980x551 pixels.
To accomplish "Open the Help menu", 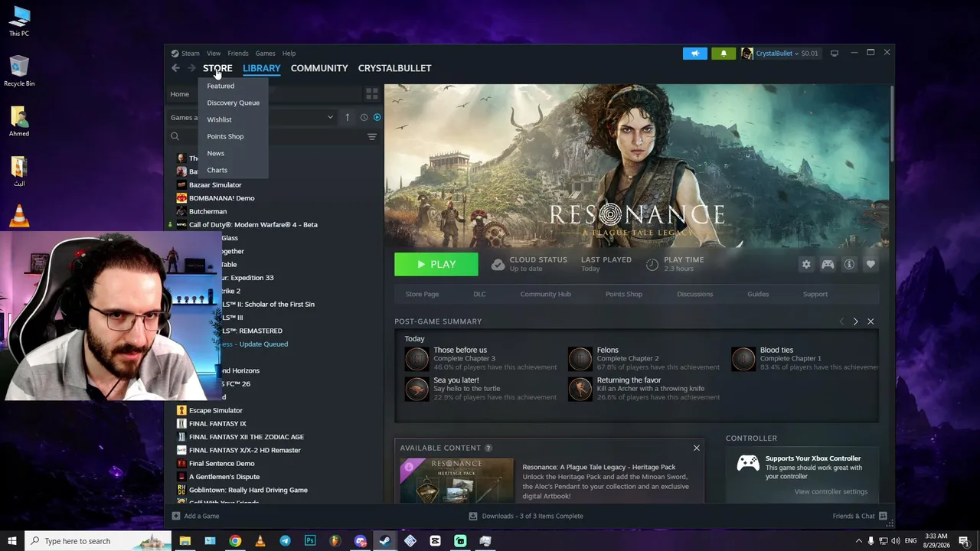I will [289, 54].
